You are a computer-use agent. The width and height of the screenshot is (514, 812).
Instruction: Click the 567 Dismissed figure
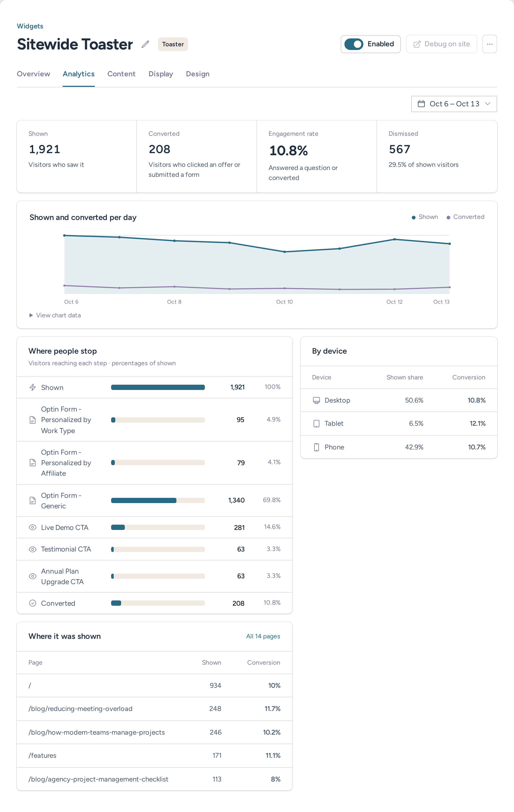click(x=400, y=149)
